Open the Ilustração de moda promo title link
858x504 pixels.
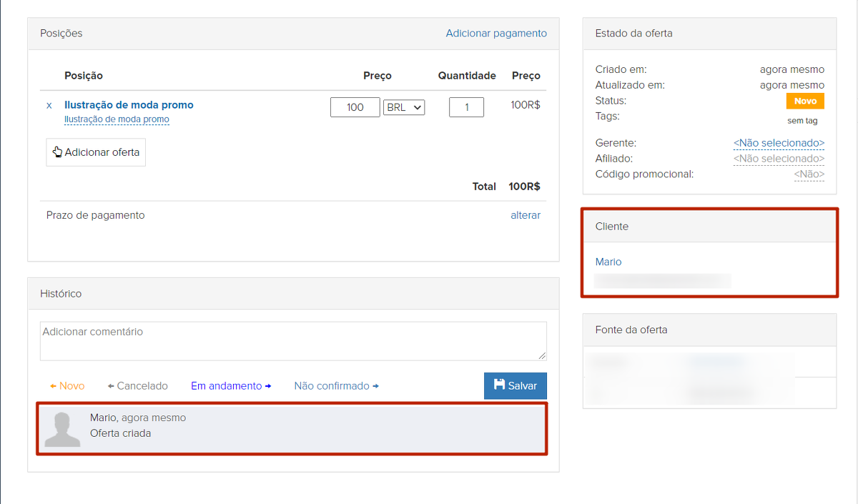click(129, 105)
